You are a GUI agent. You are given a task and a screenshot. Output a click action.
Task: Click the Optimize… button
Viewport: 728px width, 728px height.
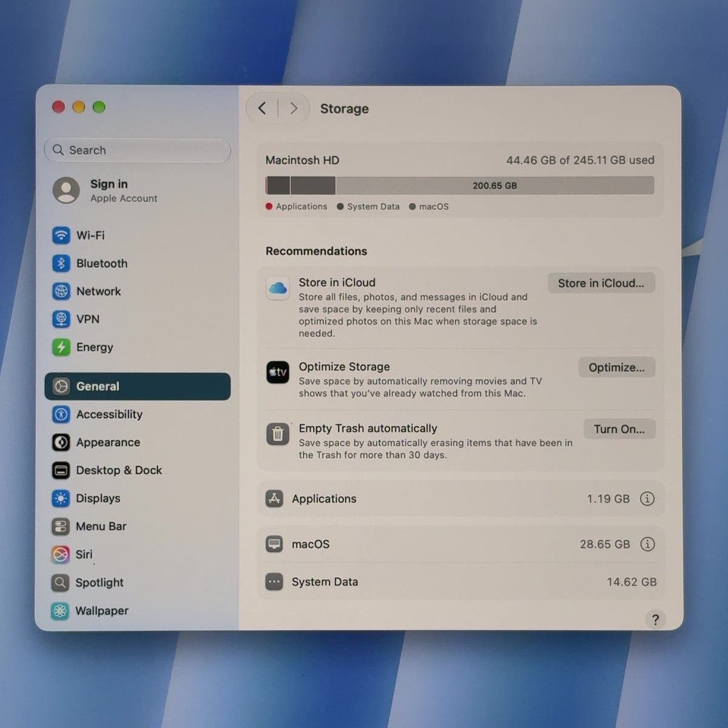click(616, 368)
